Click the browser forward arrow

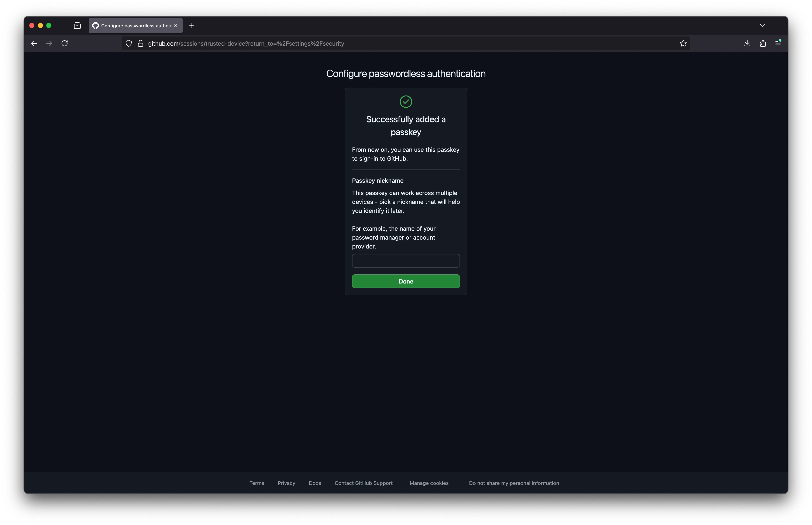(x=49, y=43)
